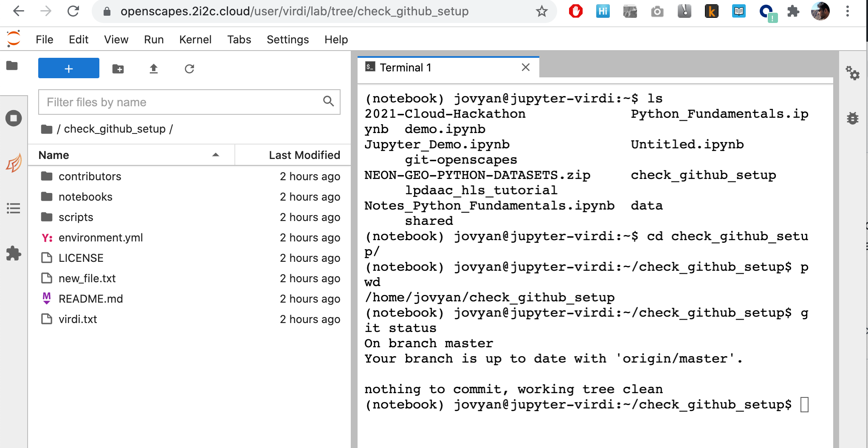Click the Jupyter logo
This screenshot has width=868, height=448.
point(14,39)
